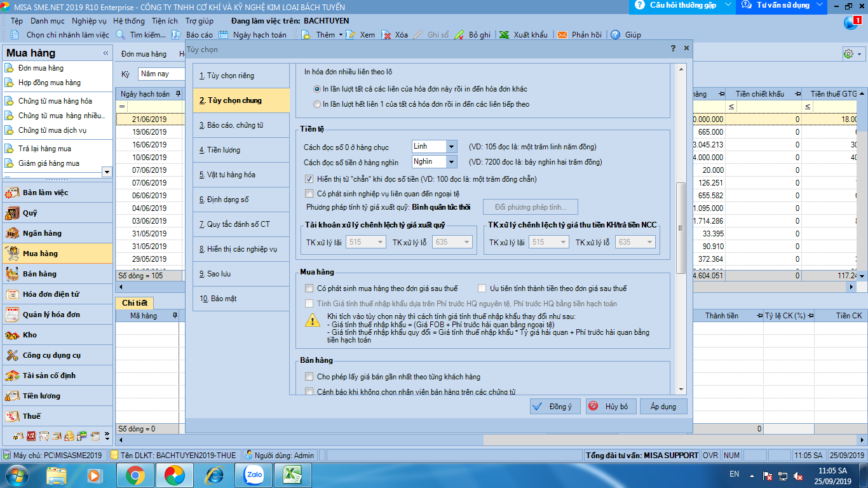Switch to '4. Tiền lương' options tab
Image resolution: width=868 pixels, height=488 pixels.
click(x=241, y=150)
